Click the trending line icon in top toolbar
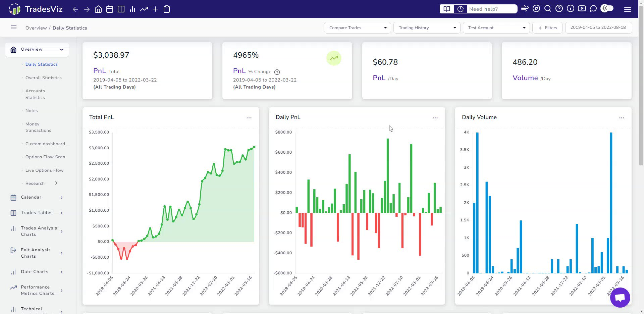The image size is (644, 314). pos(144,9)
